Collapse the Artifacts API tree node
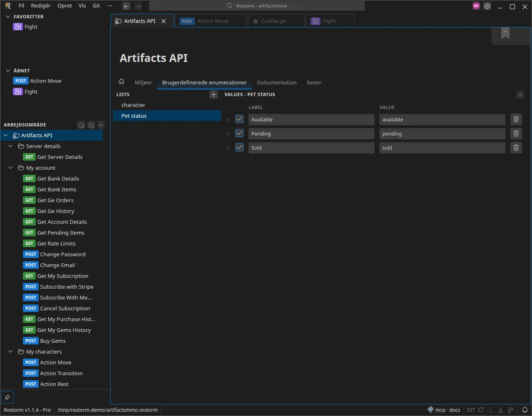Image resolution: width=532 pixels, height=416 pixels. point(6,135)
